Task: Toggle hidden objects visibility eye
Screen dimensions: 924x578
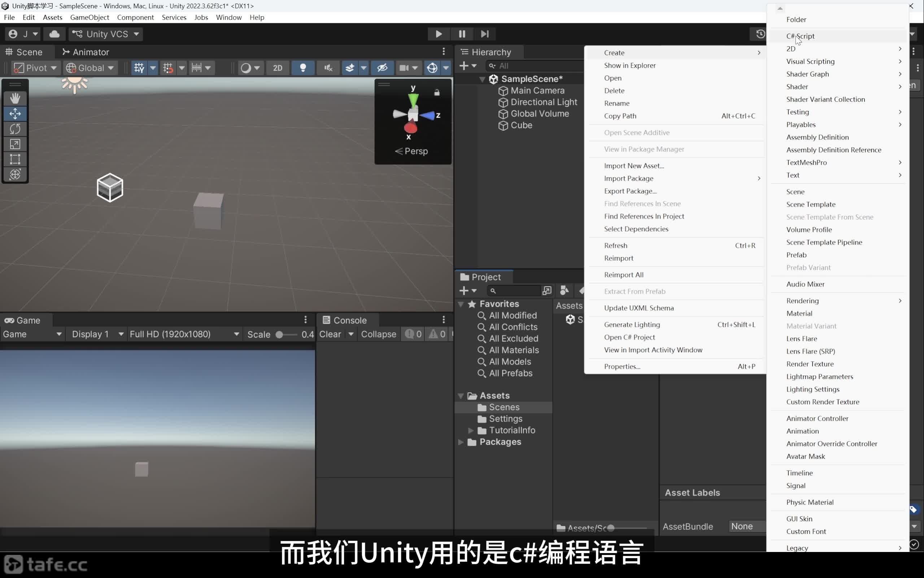Action: point(382,68)
